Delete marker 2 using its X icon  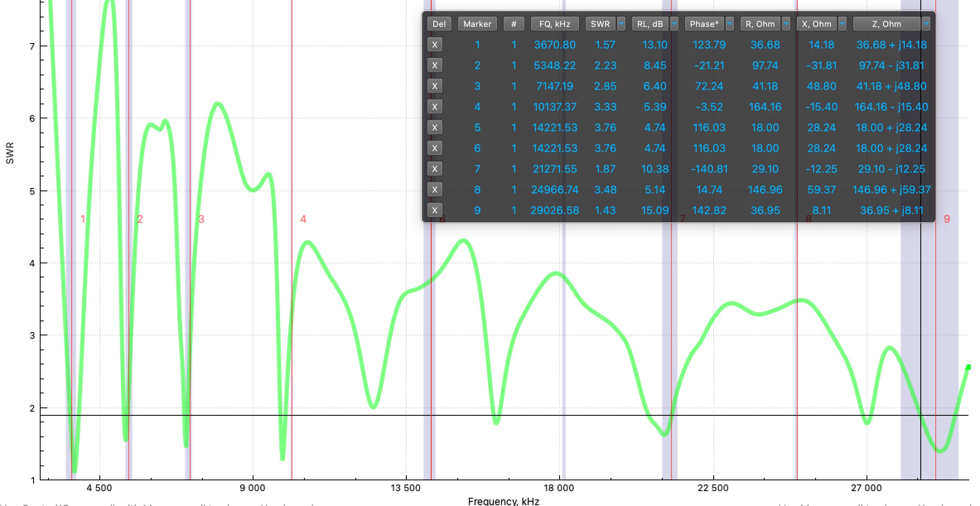(x=435, y=65)
